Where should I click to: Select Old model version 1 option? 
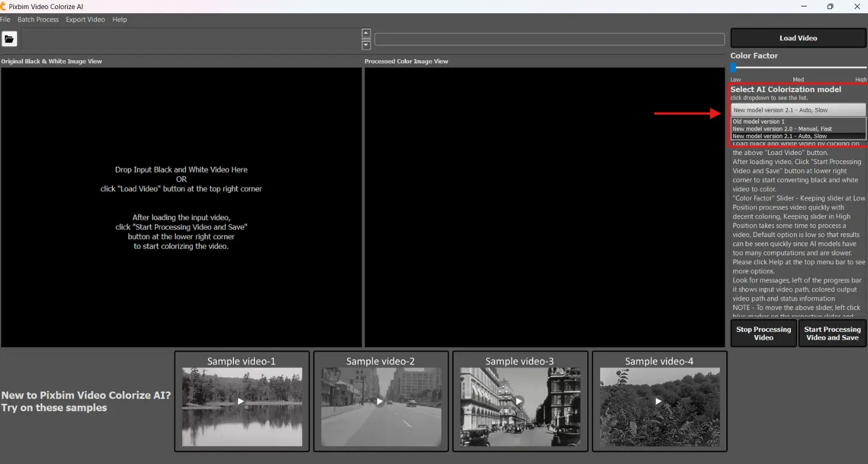tap(798, 122)
